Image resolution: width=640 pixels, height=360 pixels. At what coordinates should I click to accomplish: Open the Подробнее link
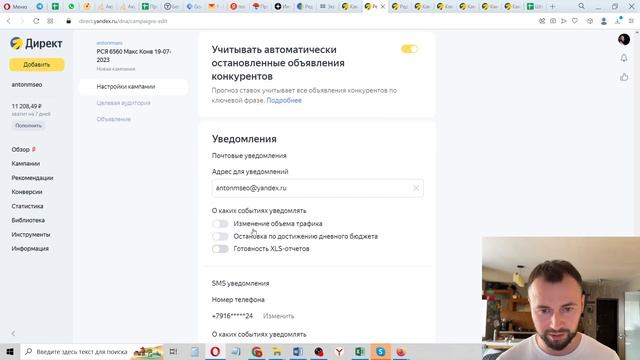tap(284, 100)
